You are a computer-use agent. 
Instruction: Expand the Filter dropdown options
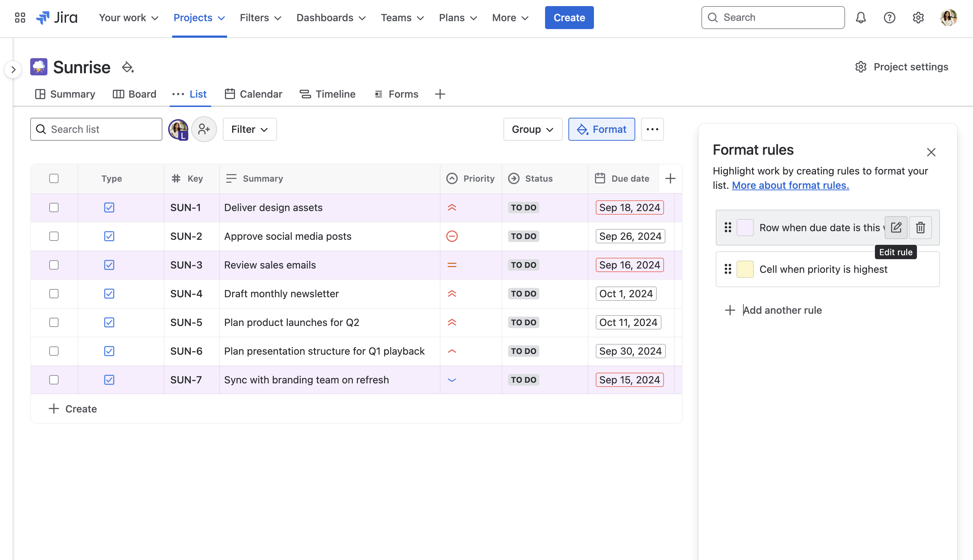pos(250,129)
